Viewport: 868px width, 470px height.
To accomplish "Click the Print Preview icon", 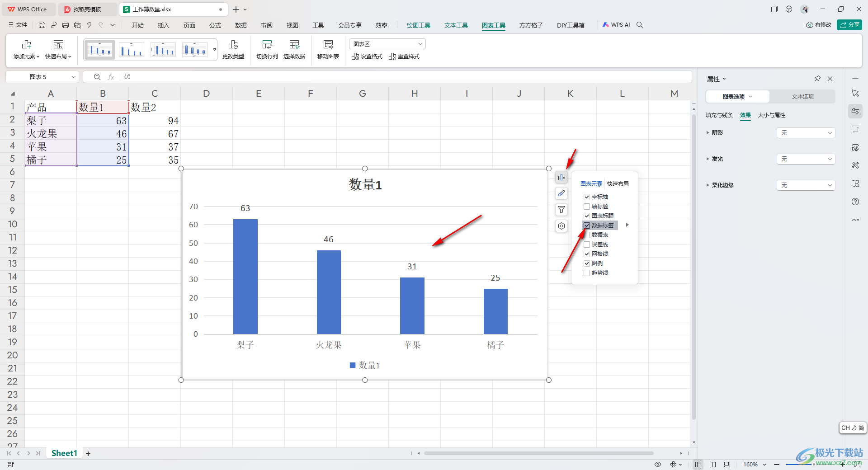I will [77, 25].
